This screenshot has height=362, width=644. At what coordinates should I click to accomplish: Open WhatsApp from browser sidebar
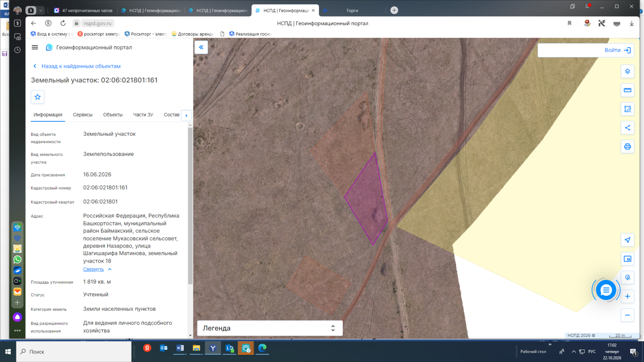click(17, 260)
